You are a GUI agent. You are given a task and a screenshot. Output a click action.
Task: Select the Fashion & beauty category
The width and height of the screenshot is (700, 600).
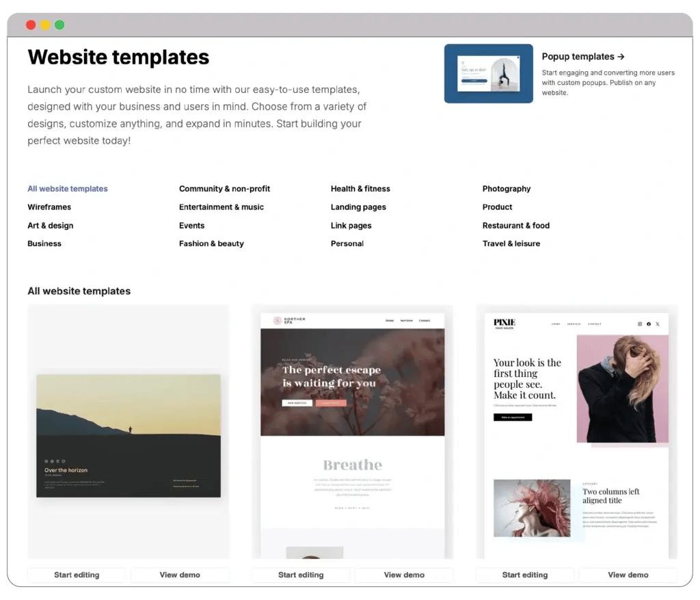click(211, 244)
